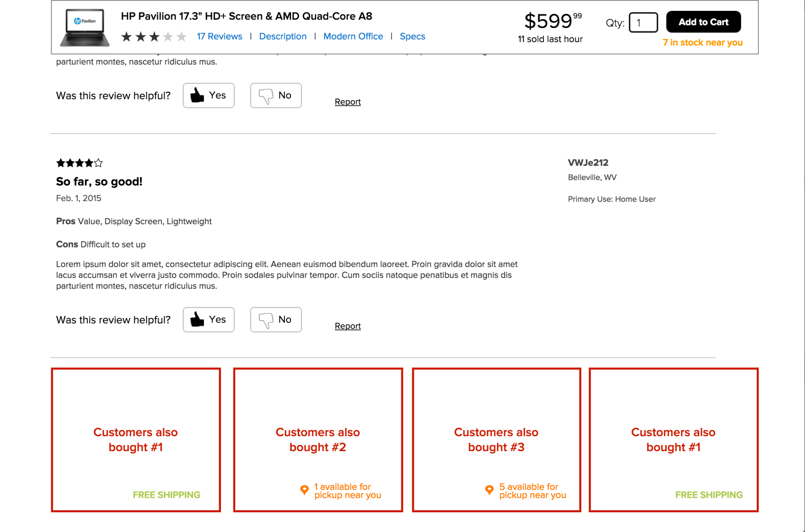Viewport: 805px width, 532px height.
Task: Click the '11 sold last hour' text
Action: point(550,39)
